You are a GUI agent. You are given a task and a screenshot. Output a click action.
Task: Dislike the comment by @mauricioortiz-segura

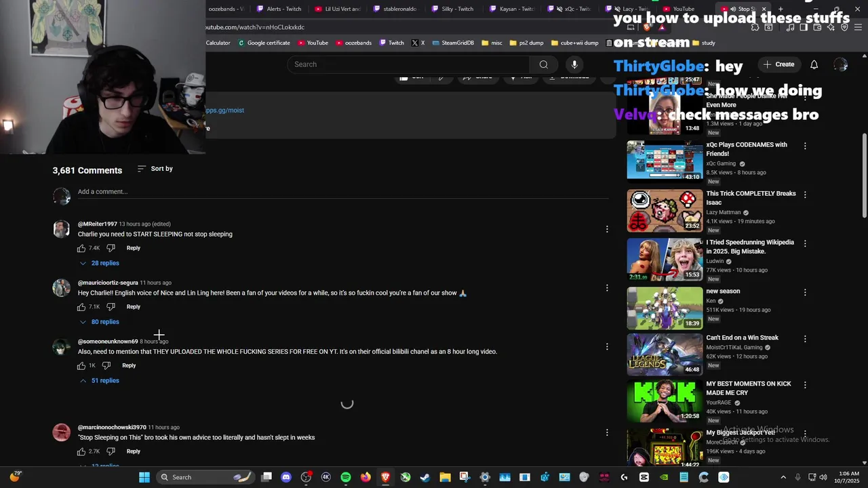click(x=111, y=307)
